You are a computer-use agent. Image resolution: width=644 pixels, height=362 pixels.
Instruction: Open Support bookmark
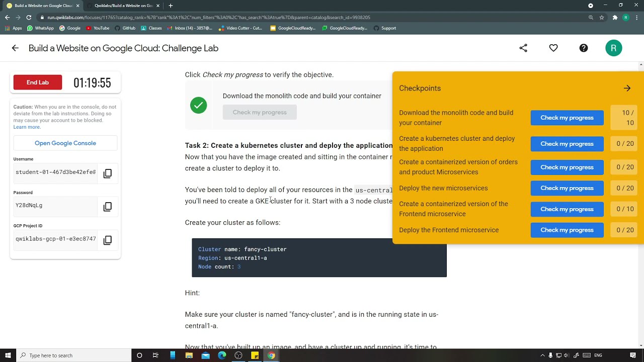click(x=385, y=28)
